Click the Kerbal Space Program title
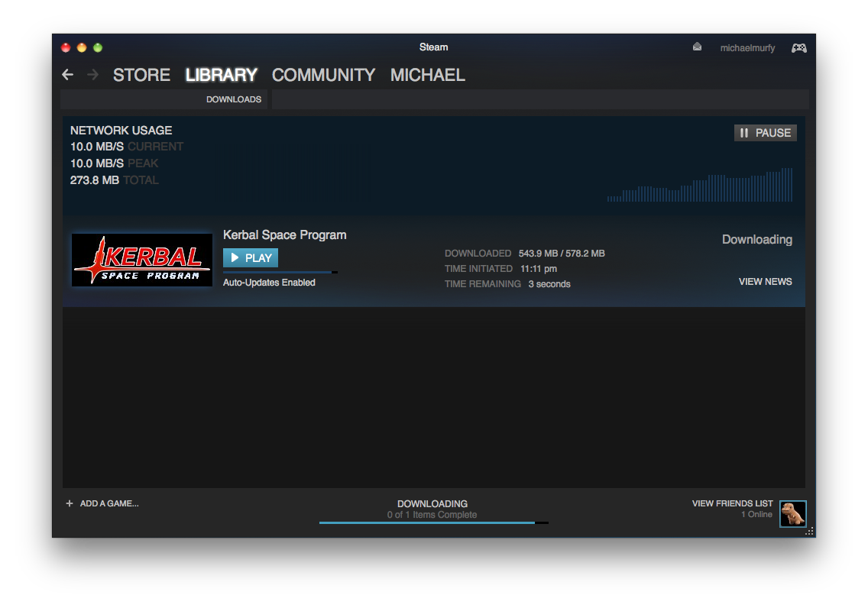Viewport: 868px width, 608px height. [x=284, y=235]
